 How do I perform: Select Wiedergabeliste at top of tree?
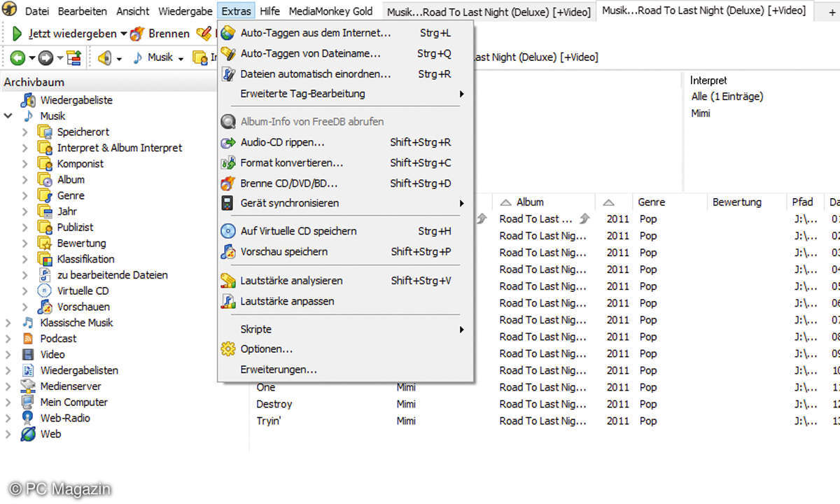[x=76, y=100]
